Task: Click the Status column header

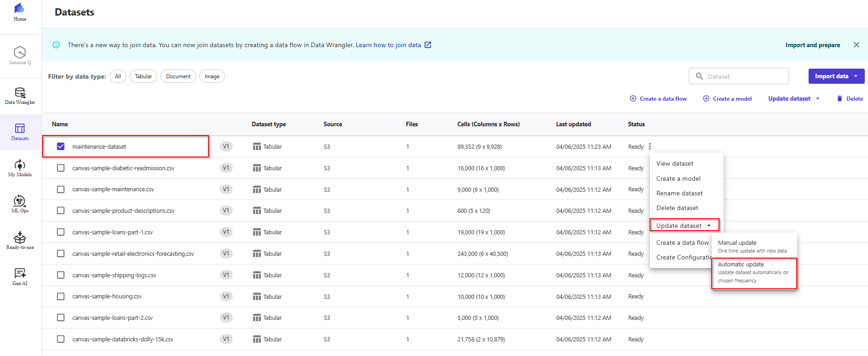Action: tap(636, 124)
